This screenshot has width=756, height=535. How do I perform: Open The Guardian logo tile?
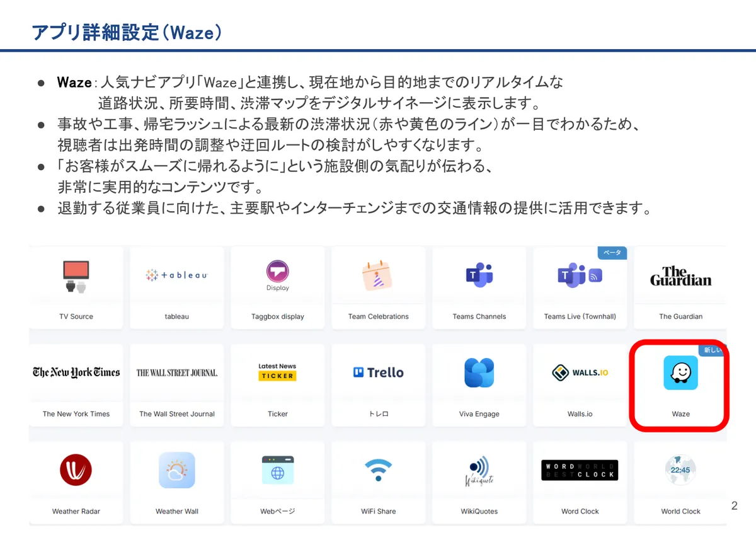click(x=681, y=276)
